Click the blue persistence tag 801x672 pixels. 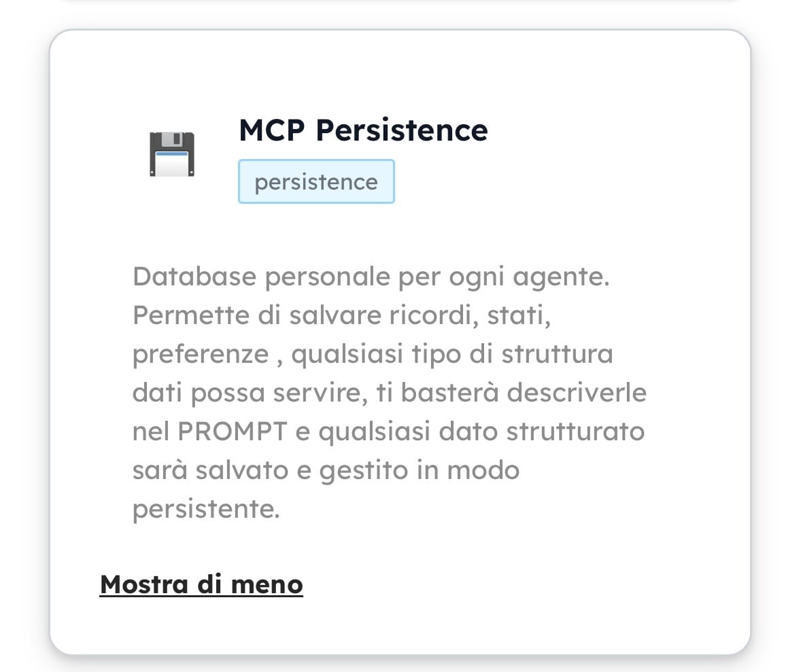click(x=316, y=182)
